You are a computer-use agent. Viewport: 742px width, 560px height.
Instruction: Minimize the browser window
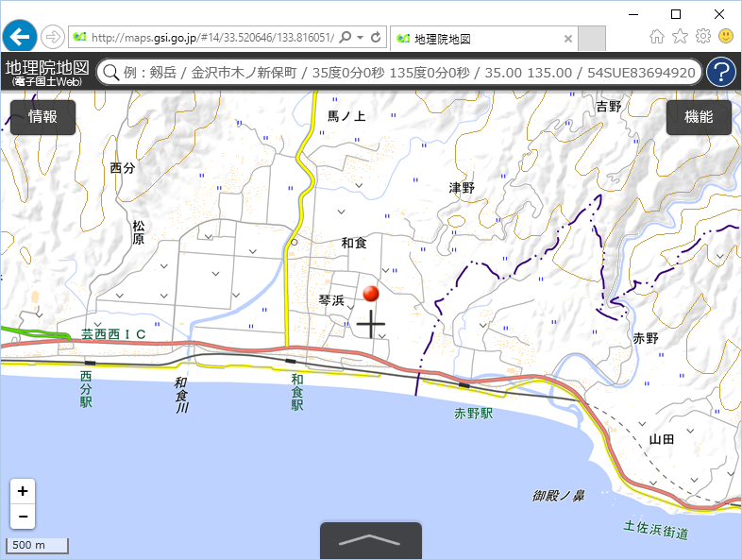633,14
